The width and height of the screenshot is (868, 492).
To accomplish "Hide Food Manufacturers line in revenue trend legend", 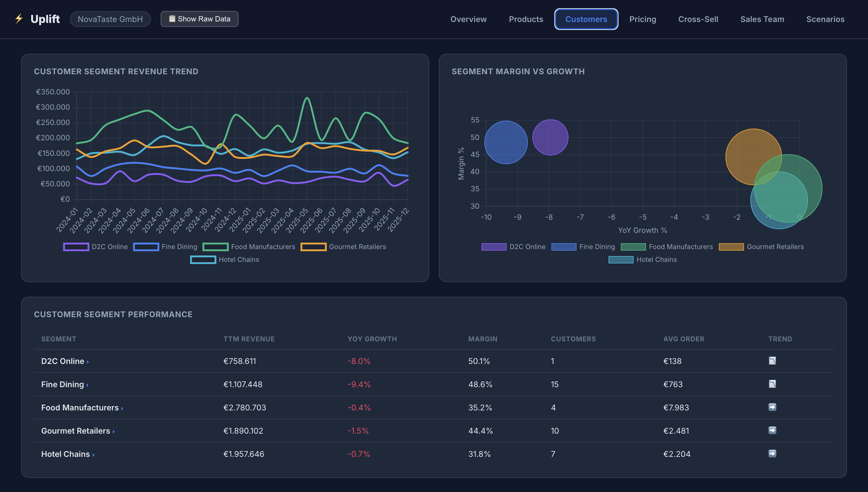I will [x=249, y=247].
